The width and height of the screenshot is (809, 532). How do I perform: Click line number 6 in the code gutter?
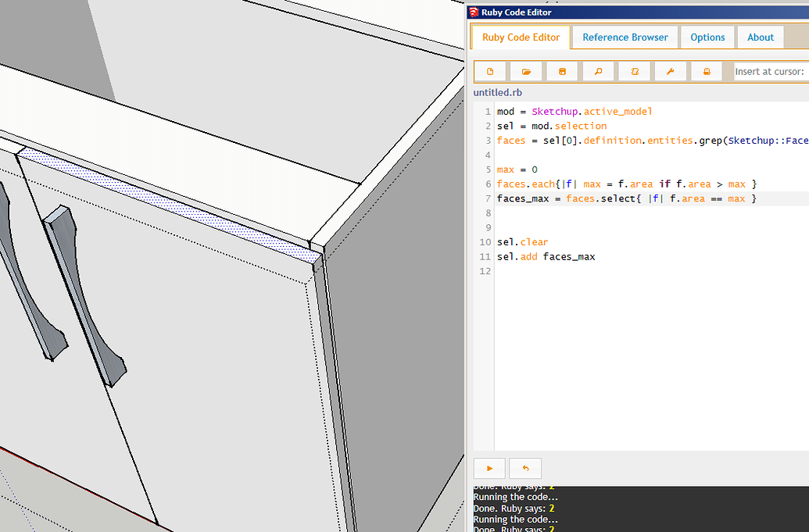(487, 184)
